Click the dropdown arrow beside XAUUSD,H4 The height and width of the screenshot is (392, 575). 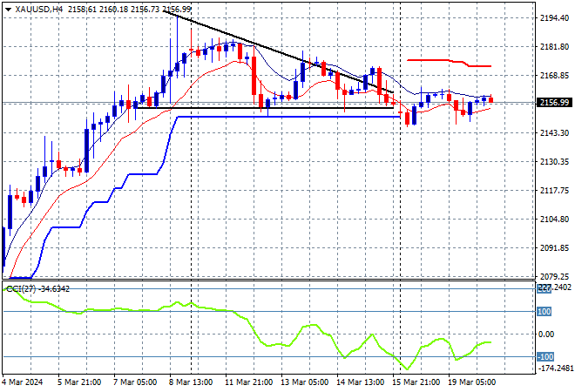point(8,8)
